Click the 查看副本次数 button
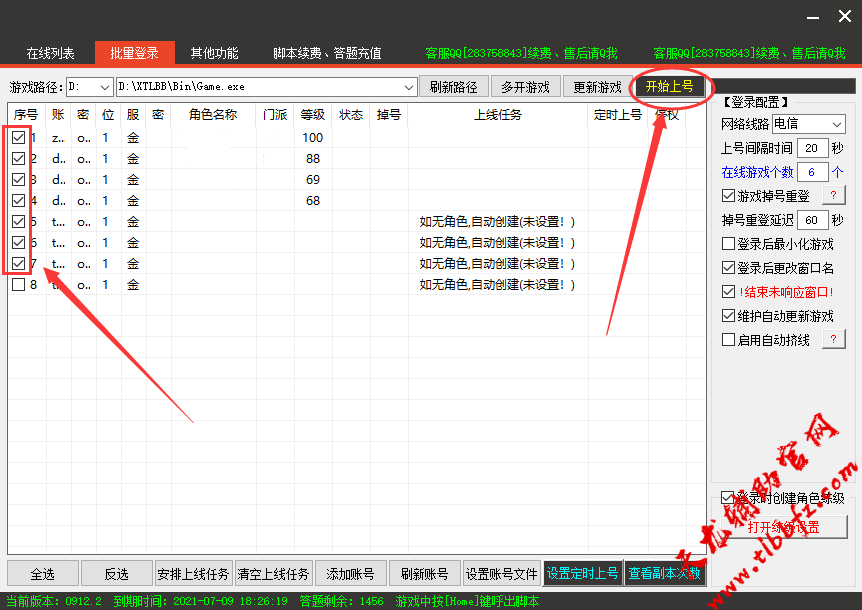 tap(665, 574)
